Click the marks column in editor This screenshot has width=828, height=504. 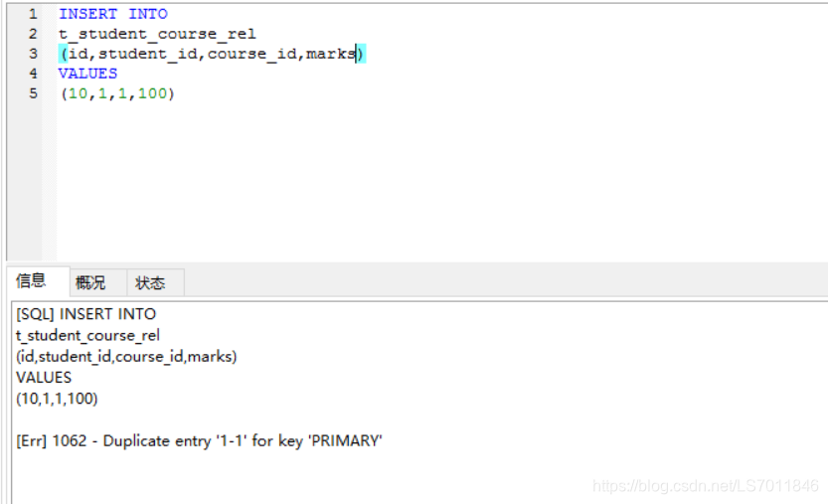tap(331, 54)
